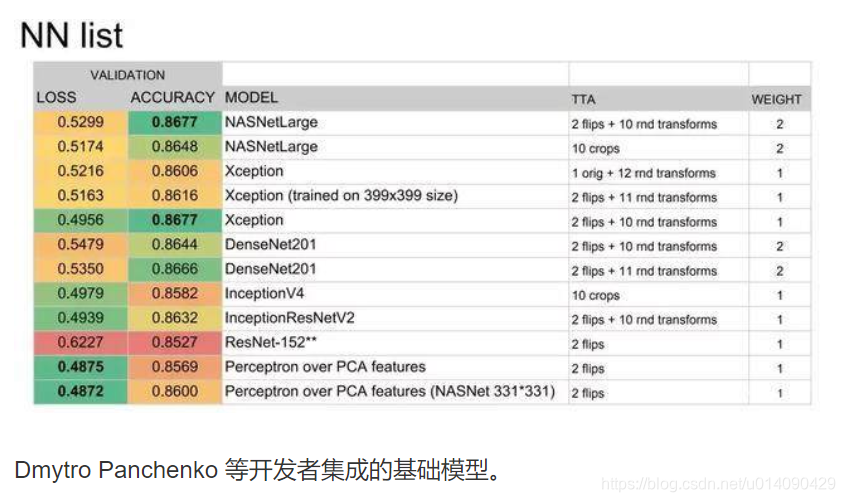Select loss value 0.4956
This screenshot has width=845, height=502.
80,220
